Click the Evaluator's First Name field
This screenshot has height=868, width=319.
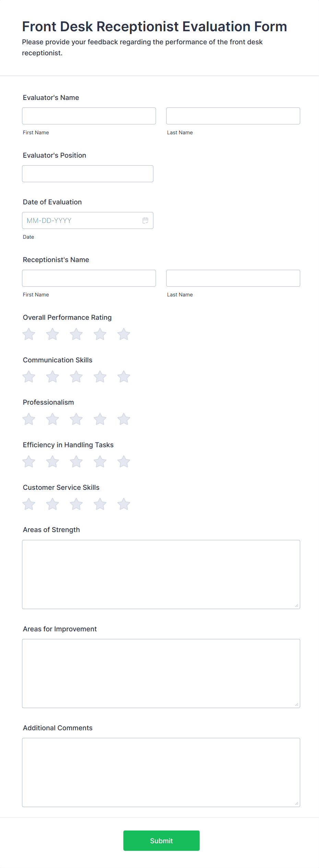[x=88, y=116]
